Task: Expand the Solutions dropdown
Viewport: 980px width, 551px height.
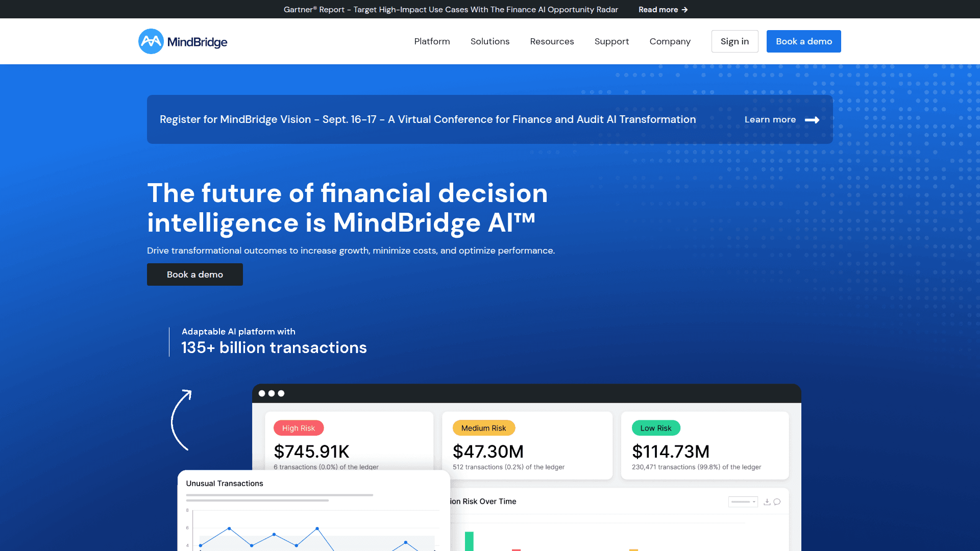Action: [x=489, y=41]
